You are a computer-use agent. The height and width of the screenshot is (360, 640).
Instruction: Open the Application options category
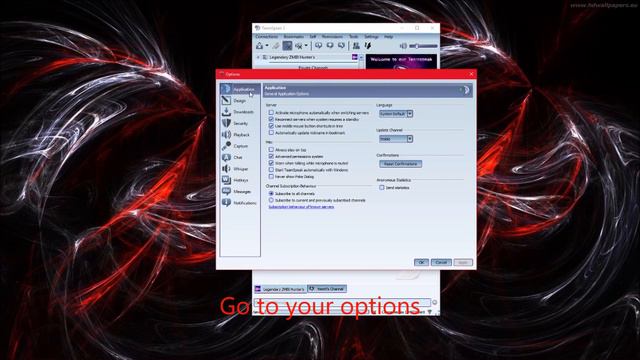(x=240, y=89)
